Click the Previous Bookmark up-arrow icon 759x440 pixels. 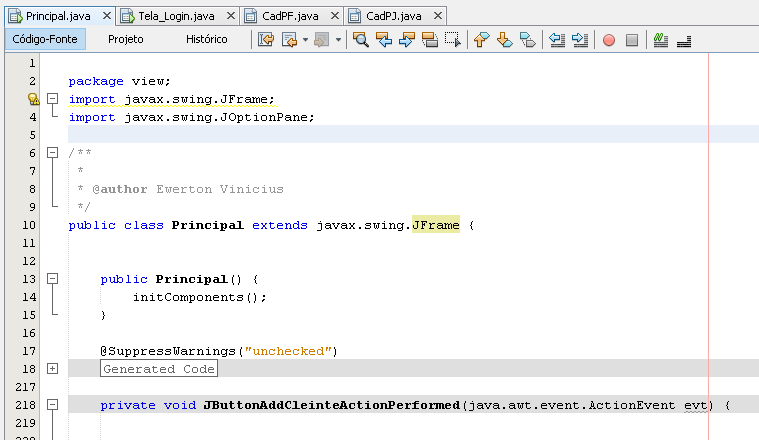tap(481, 39)
